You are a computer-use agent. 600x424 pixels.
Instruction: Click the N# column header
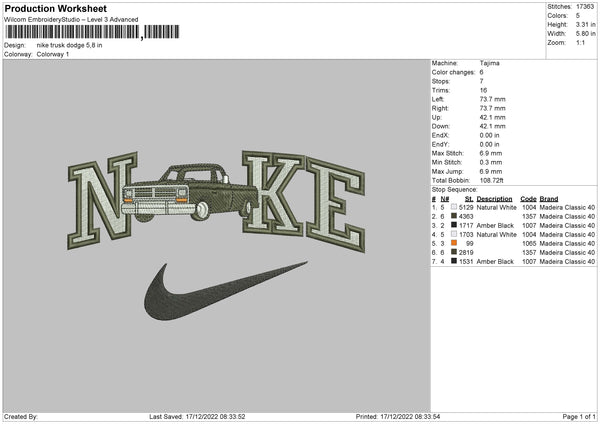[445, 199]
